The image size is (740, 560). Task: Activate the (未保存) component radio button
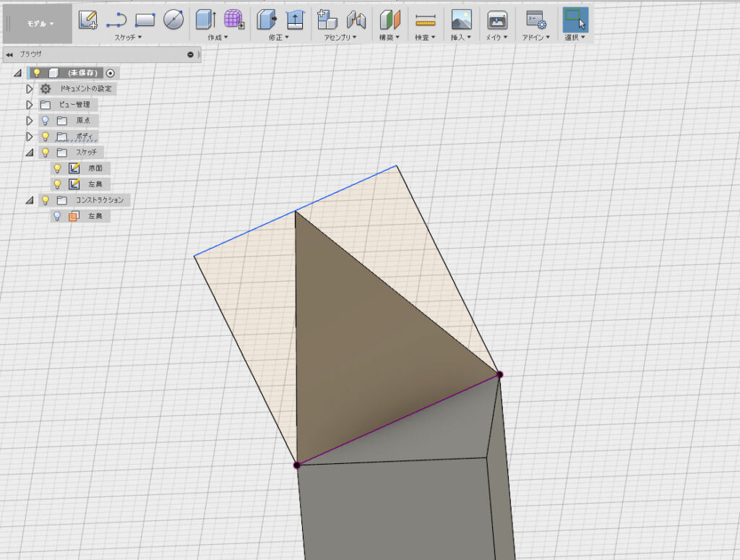click(x=111, y=73)
